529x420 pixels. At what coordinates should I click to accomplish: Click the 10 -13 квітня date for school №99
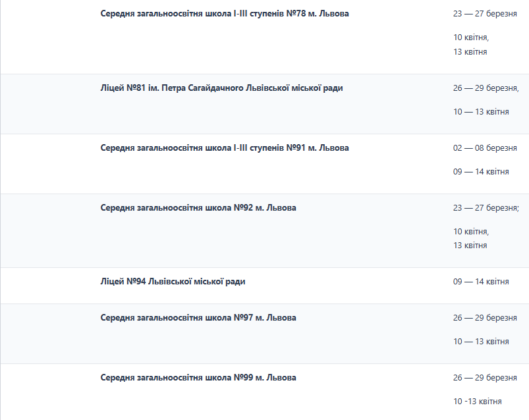478,402
